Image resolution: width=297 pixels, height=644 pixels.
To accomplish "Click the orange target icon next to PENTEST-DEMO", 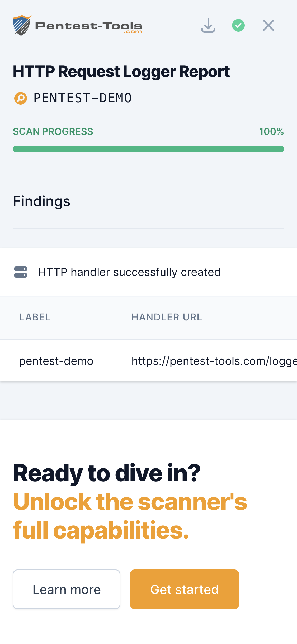I will point(21,98).
